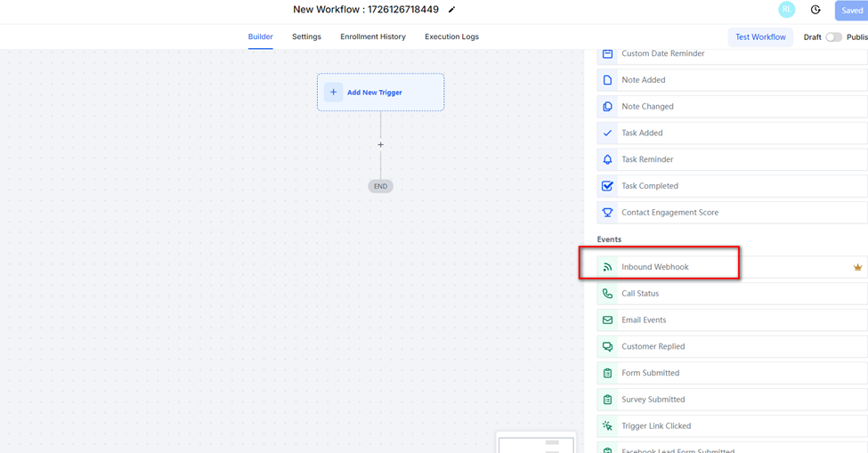Add a step using the plus connector
868x453 pixels.
click(380, 144)
